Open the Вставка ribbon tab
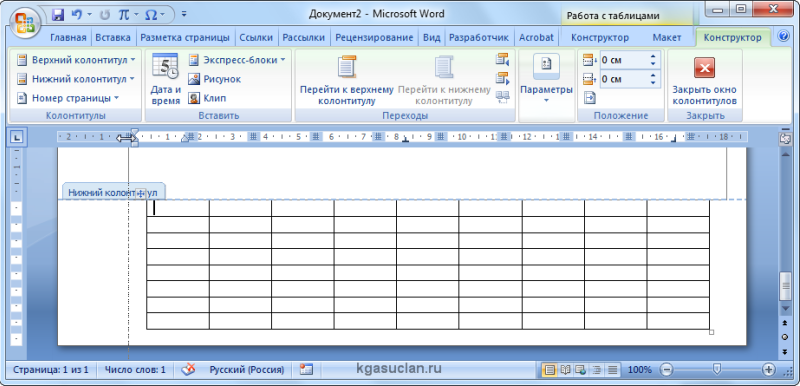This screenshot has width=800, height=386. coord(113,37)
